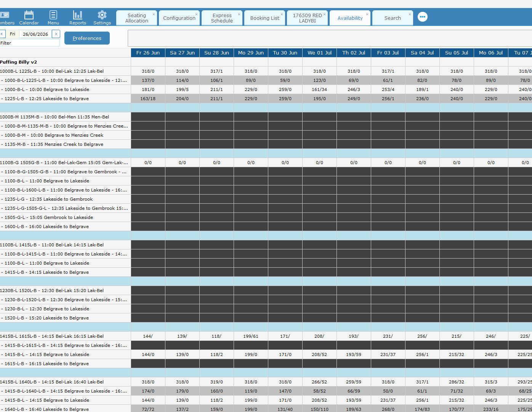Click the Preferences button
532x412 pixels.
point(87,38)
